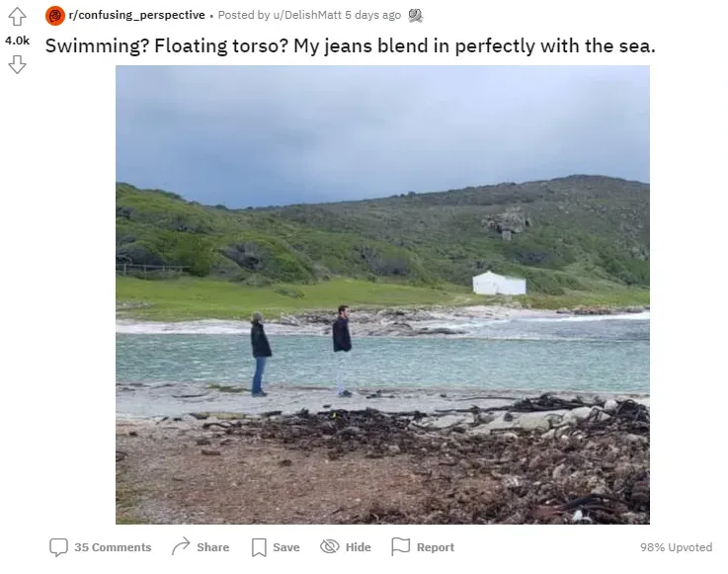The width and height of the screenshot is (728, 574).
Task: Click the crossed-eye hide icon
Action: click(x=330, y=546)
